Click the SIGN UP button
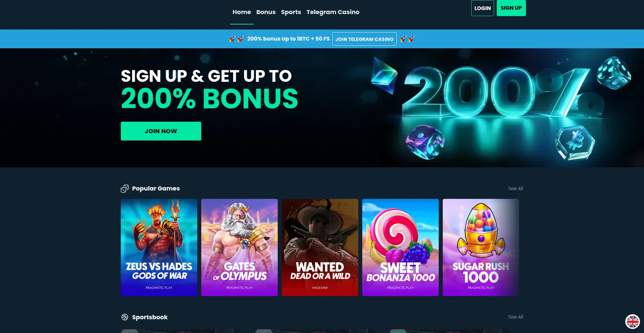 point(511,8)
